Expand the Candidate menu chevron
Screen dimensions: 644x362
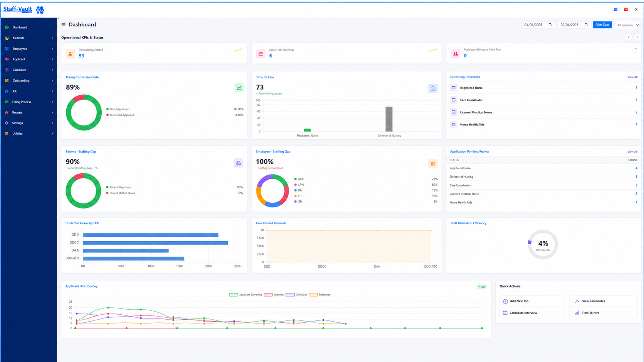click(53, 70)
